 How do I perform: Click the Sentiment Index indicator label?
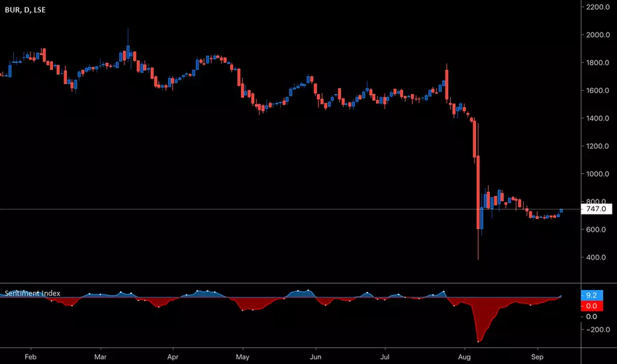(32, 294)
